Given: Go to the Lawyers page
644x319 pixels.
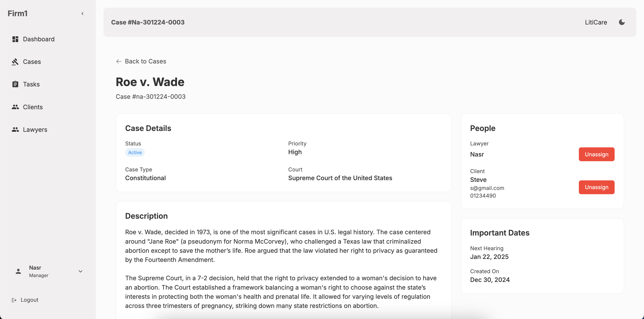Looking at the screenshot, I should 35,129.
